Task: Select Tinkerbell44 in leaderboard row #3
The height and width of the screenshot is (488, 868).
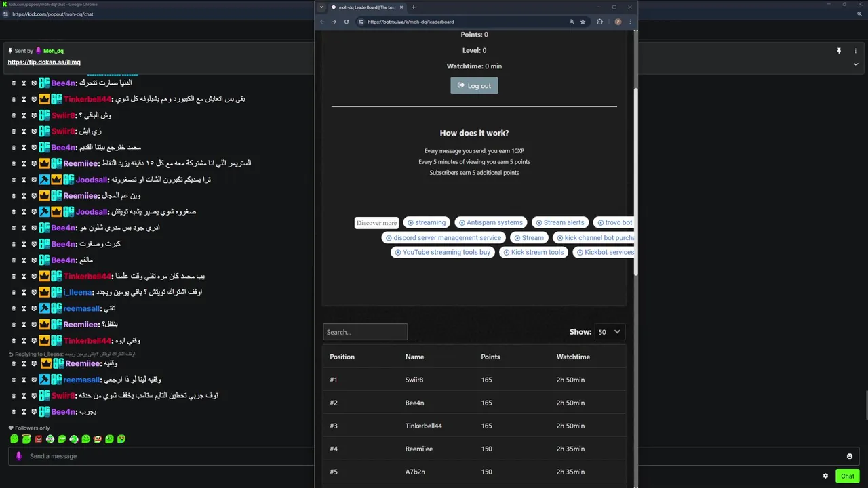Action: click(424, 426)
